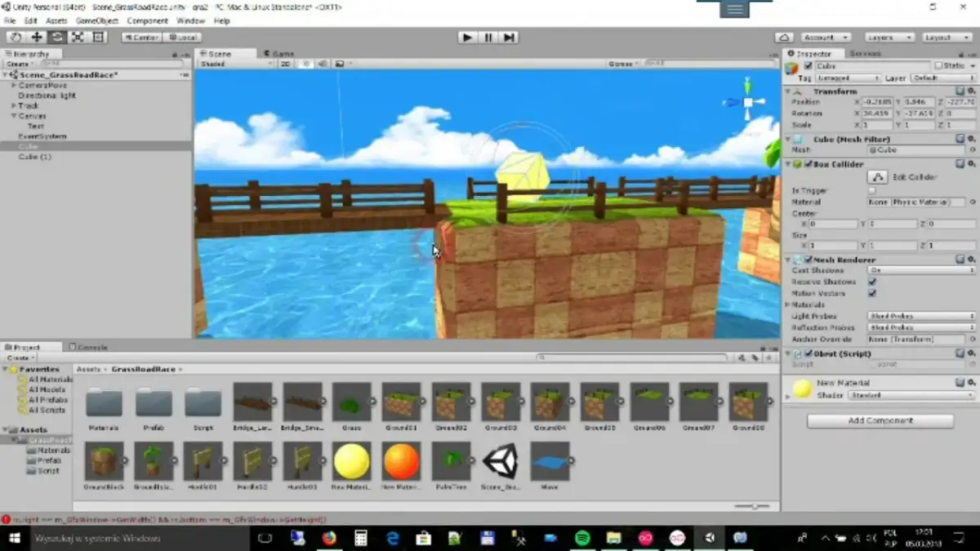
Task: Open the Spotify icon in the taskbar
Action: (582, 538)
